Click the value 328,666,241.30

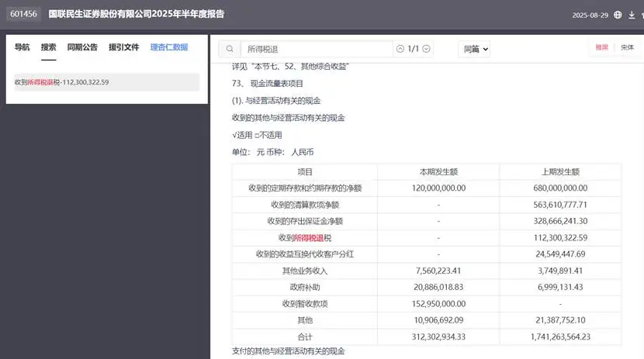560,221
